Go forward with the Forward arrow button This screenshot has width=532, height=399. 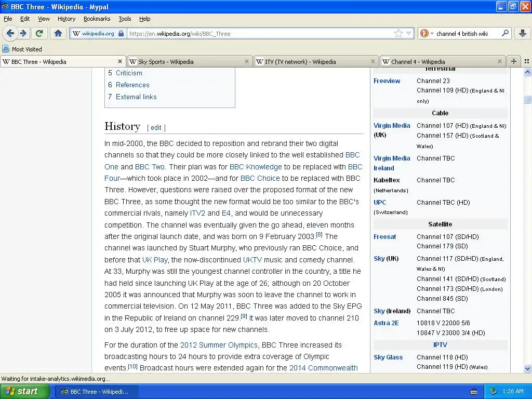(23, 33)
